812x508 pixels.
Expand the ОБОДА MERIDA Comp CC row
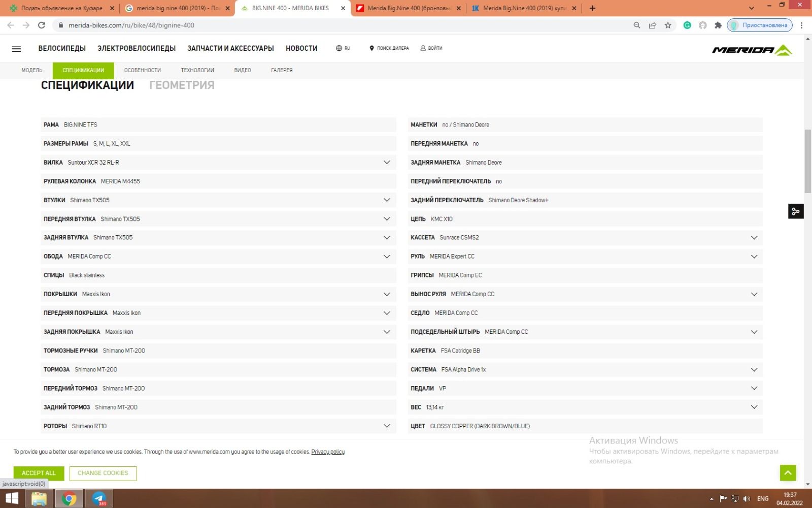pos(218,257)
